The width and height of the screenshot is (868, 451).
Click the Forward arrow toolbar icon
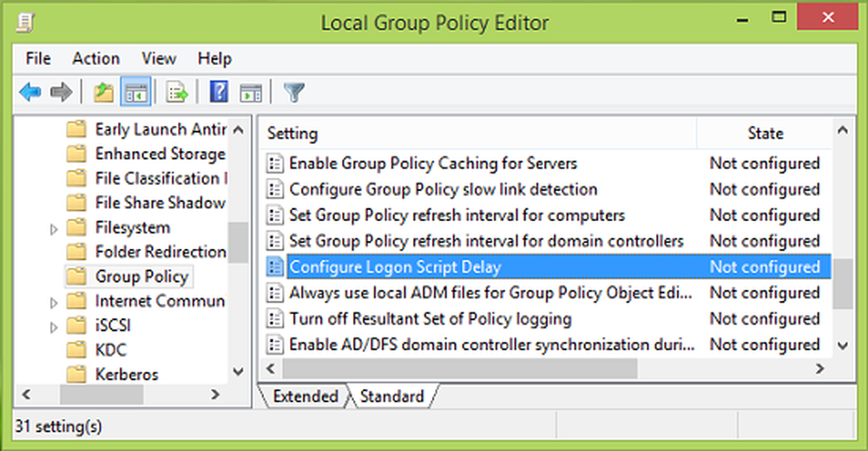click(60, 91)
